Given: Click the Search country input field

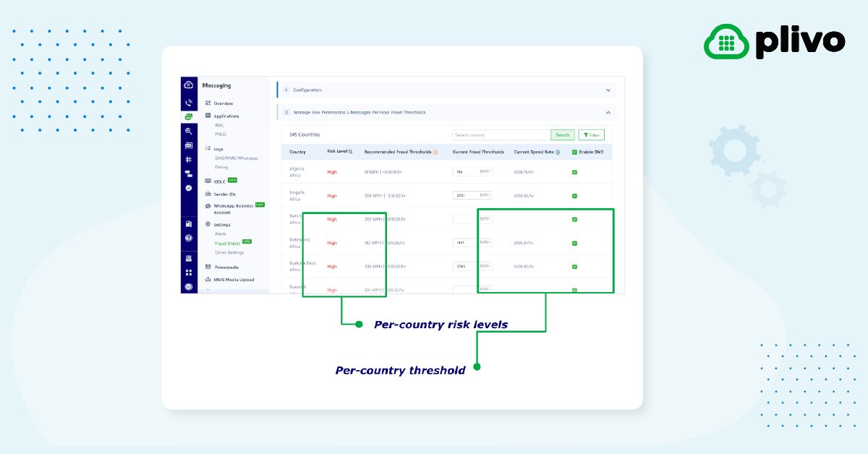Looking at the screenshot, I should 501,135.
